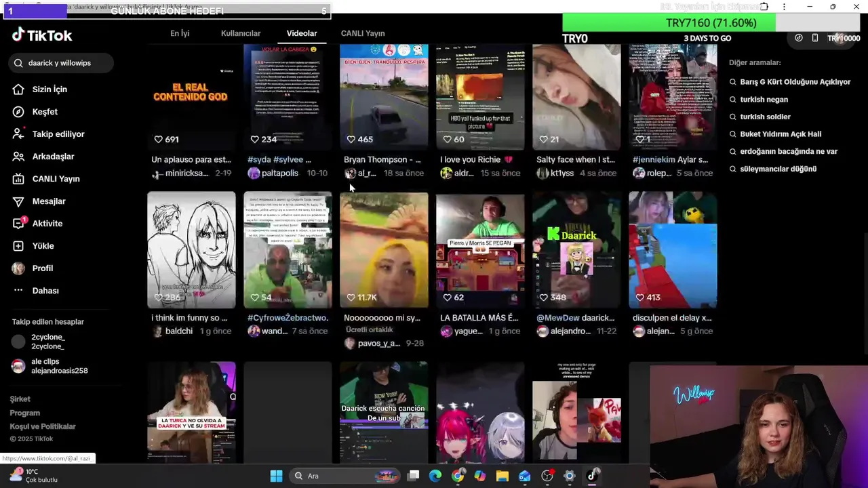Select the Videolar tab

tap(302, 33)
